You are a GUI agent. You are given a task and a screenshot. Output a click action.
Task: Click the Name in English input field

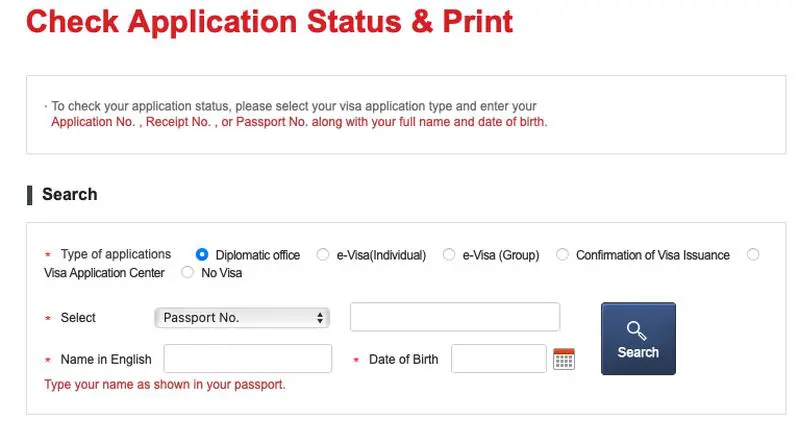[248, 359]
